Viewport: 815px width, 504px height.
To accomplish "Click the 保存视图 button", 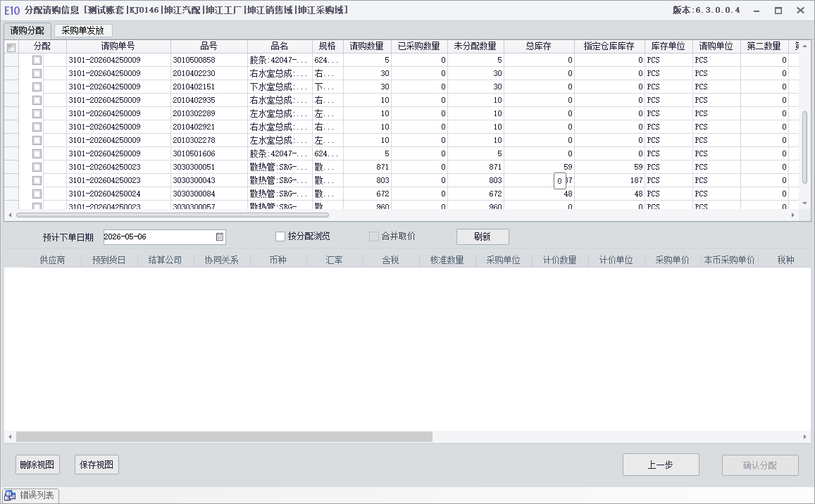I will (97, 465).
